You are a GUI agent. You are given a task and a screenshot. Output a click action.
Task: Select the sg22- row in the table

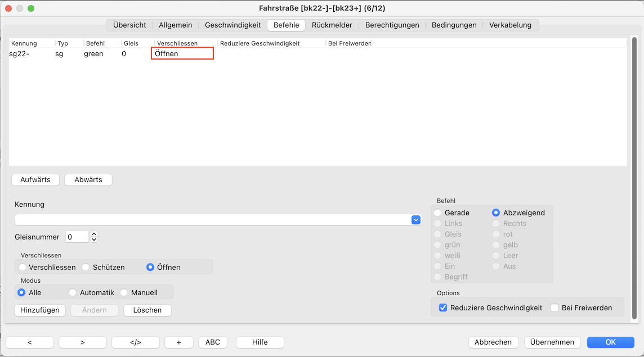(x=68, y=54)
